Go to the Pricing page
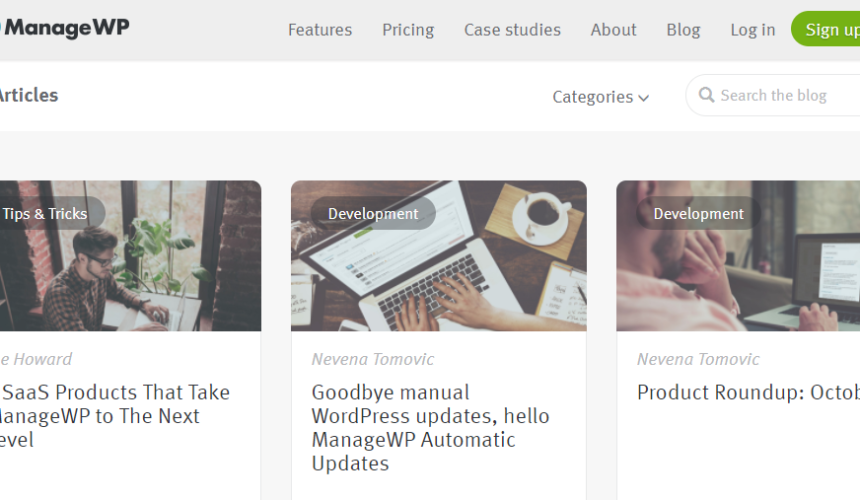860x500 pixels. tap(408, 30)
